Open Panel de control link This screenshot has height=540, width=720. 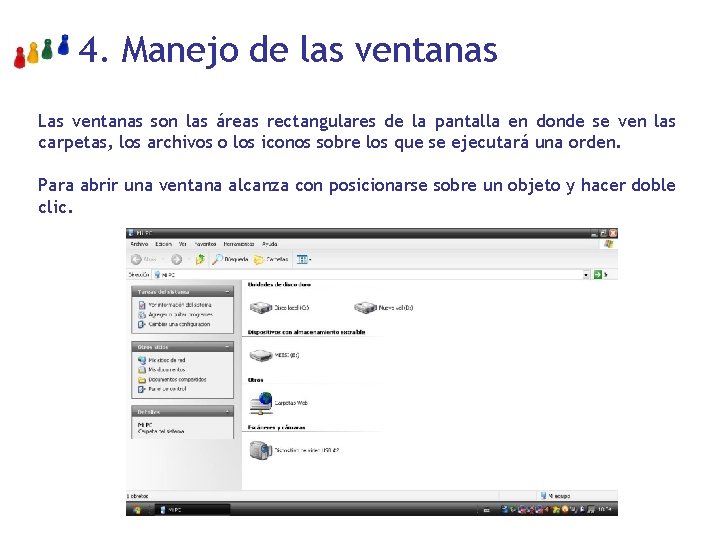tap(167, 389)
